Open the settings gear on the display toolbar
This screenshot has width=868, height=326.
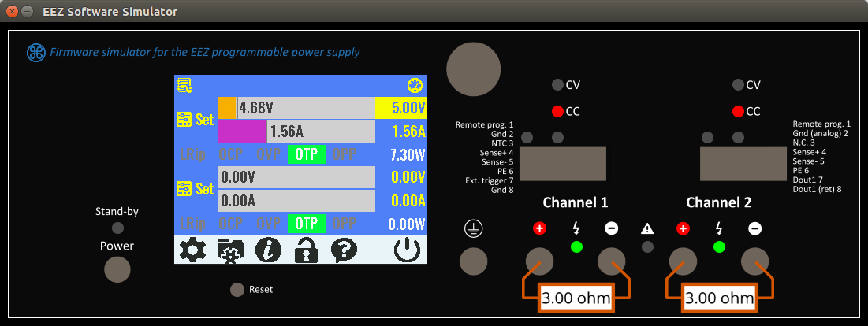coord(192,250)
